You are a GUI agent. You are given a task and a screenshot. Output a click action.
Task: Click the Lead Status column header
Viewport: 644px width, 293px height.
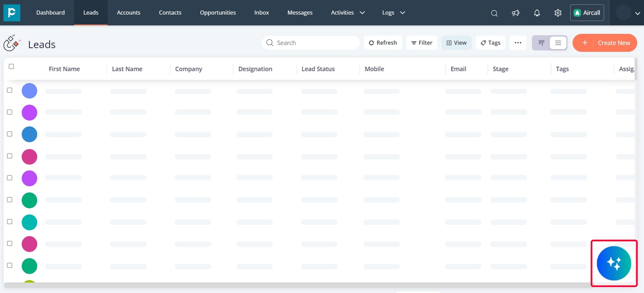tap(318, 69)
